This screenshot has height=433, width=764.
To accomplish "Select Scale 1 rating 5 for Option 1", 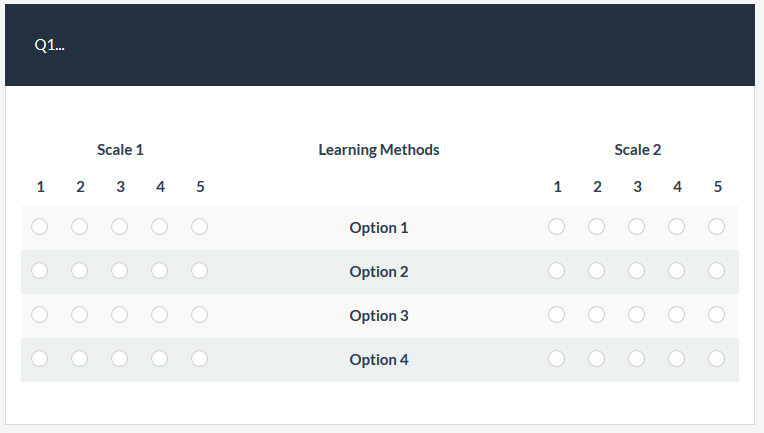I will pos(199,226).
